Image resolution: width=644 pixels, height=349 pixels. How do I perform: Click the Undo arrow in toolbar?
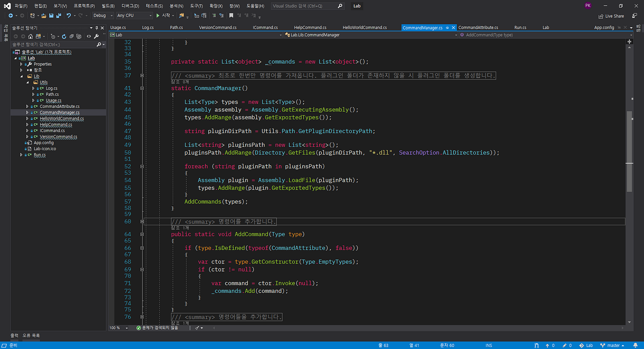click(x=69, y=16)
